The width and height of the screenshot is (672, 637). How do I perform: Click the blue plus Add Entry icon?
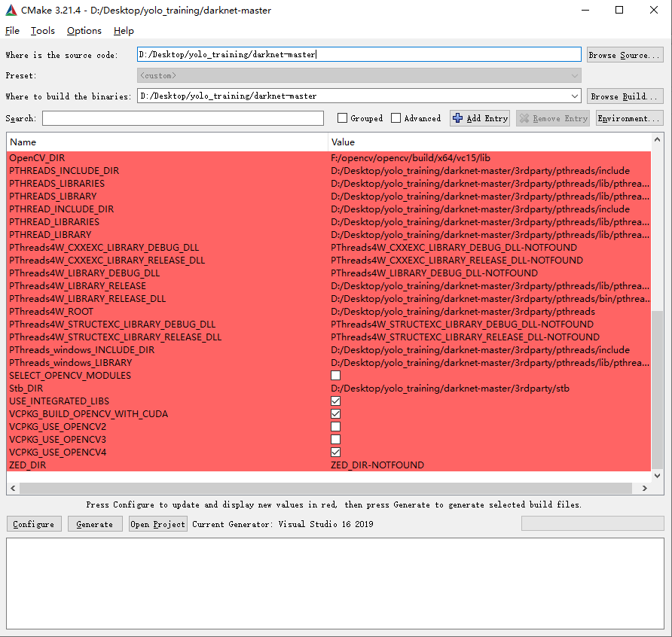click(458, 118)
